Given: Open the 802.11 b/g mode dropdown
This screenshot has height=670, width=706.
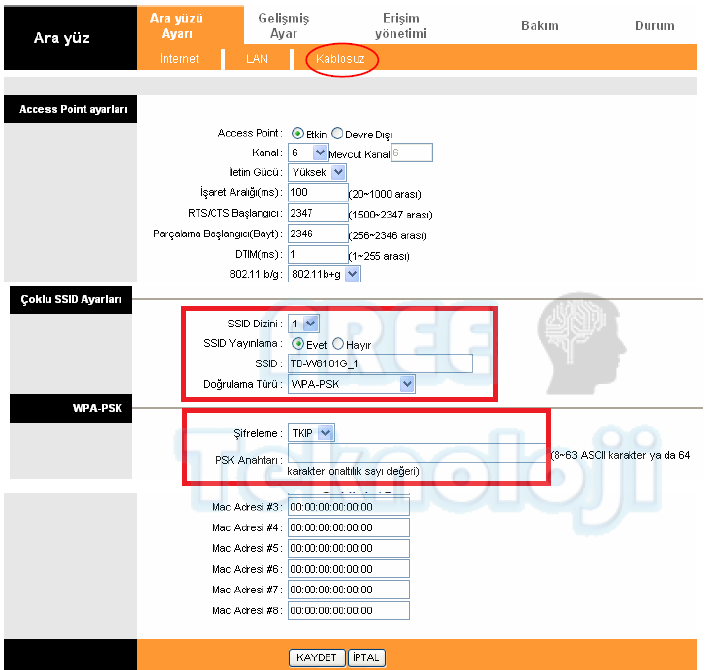Looking at the screenshot, I should (x=324, y=274).
